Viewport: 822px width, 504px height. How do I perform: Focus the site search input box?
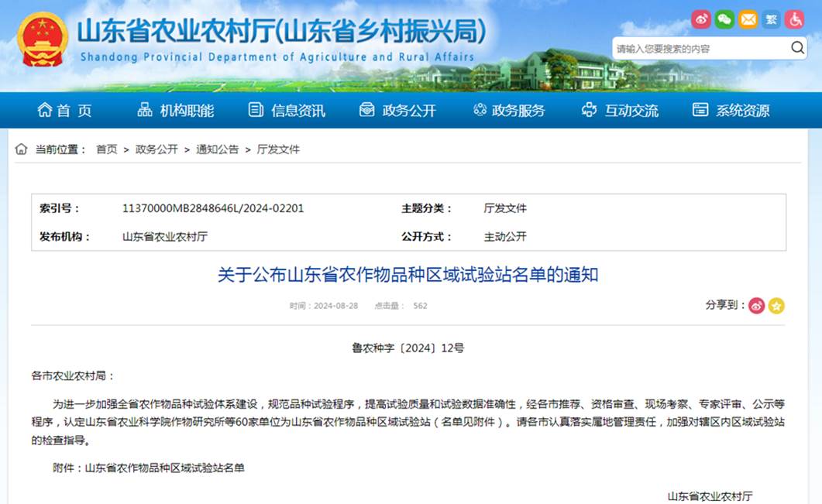click(x=697, y=49)
